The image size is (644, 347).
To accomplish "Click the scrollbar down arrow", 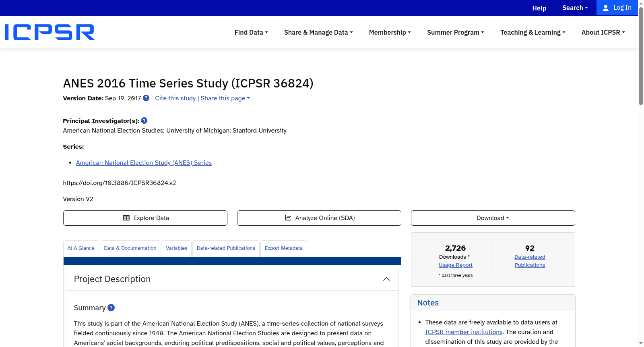I will coord(641,343).
